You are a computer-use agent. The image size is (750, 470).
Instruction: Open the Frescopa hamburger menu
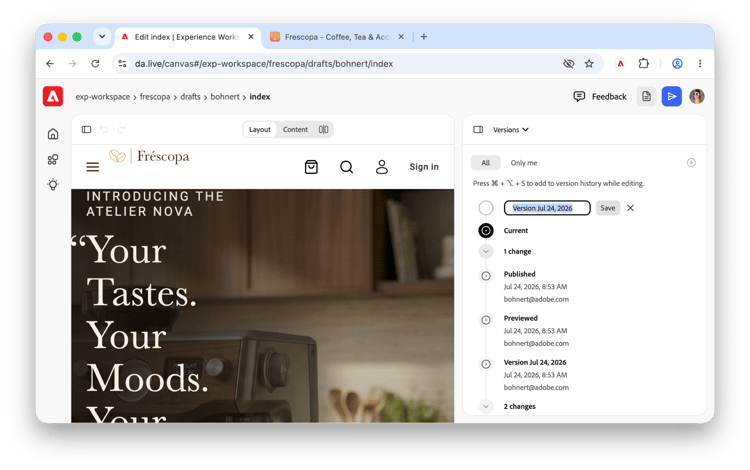[93, 167]
